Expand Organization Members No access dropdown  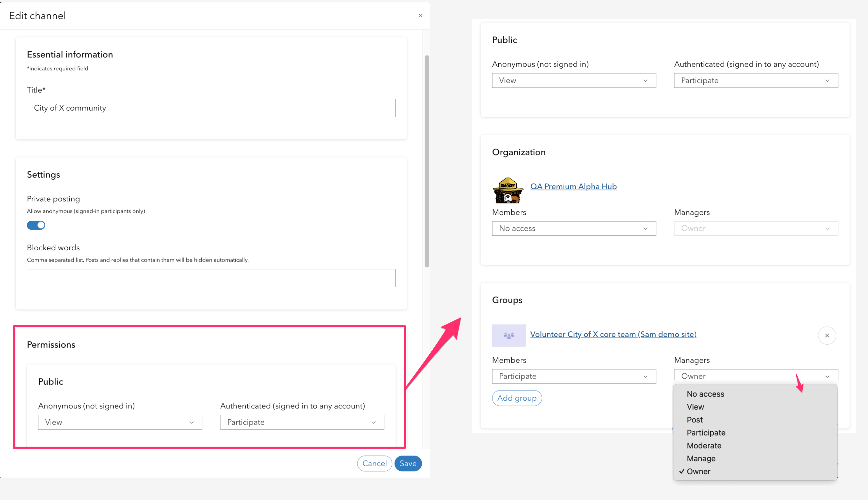pyautogui.click(x=574, y=228)
